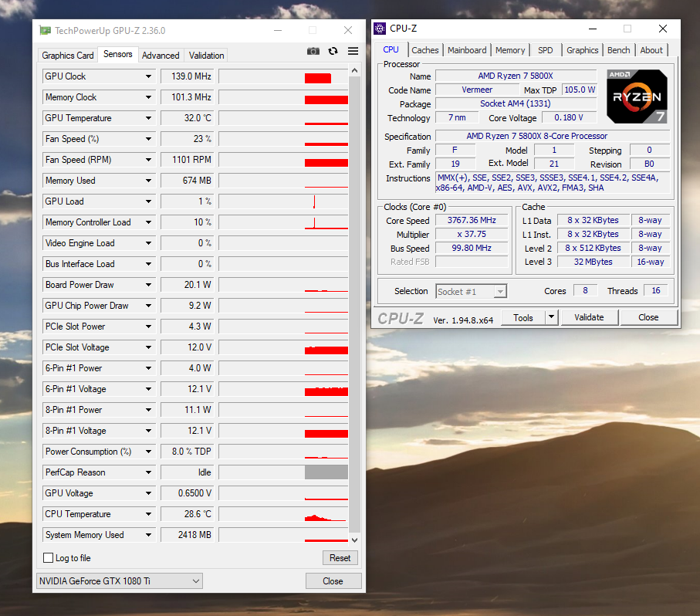The width and height of the screenshot is (700, 616).
Task: Click the CPU Temperature history graph
Action: tap(284, 514)
